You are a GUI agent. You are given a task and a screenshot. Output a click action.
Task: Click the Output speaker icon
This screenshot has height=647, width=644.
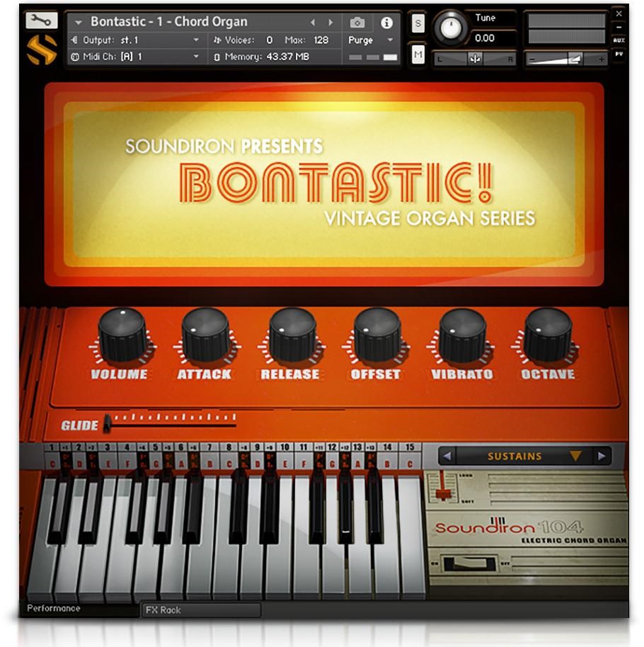[74, 40]
